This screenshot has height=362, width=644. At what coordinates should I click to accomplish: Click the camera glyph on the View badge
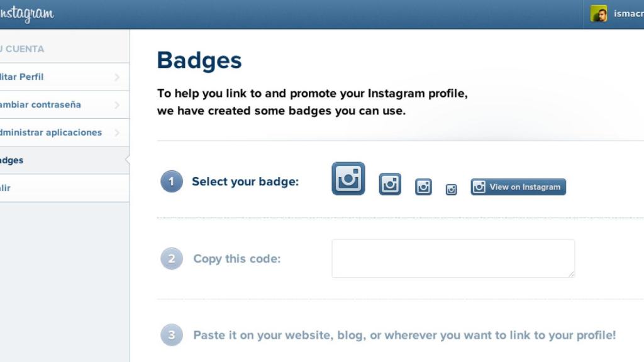(480, 187)
